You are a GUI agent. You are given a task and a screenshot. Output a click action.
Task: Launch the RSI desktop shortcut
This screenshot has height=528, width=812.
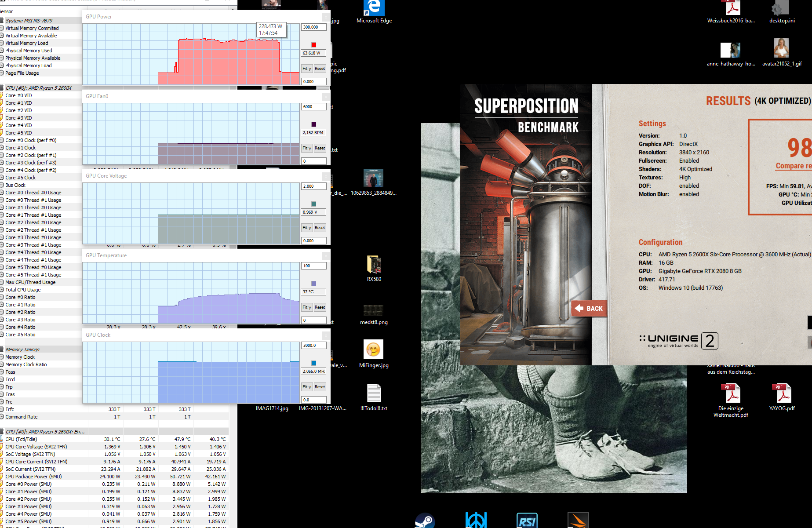click(527, 521)
